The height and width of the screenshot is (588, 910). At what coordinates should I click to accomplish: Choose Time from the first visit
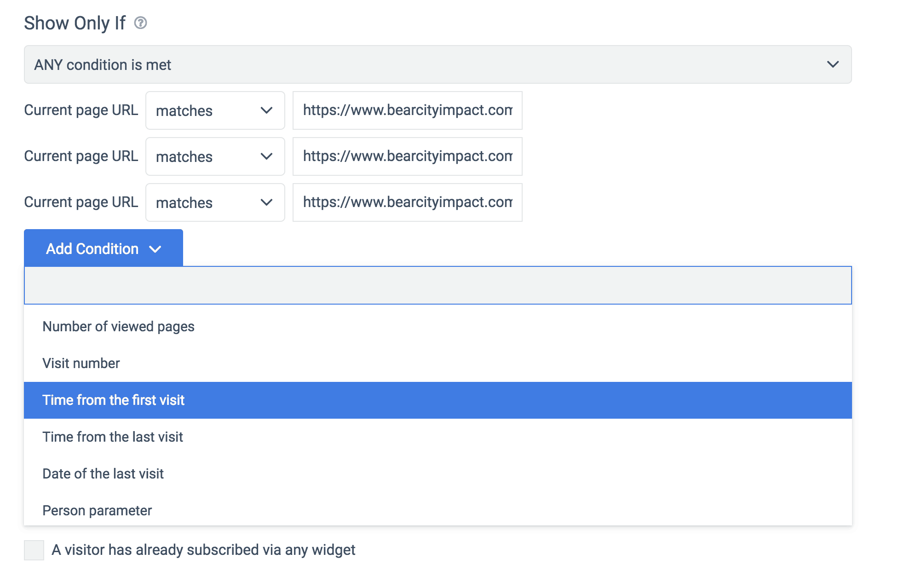[x=113, y=400]
